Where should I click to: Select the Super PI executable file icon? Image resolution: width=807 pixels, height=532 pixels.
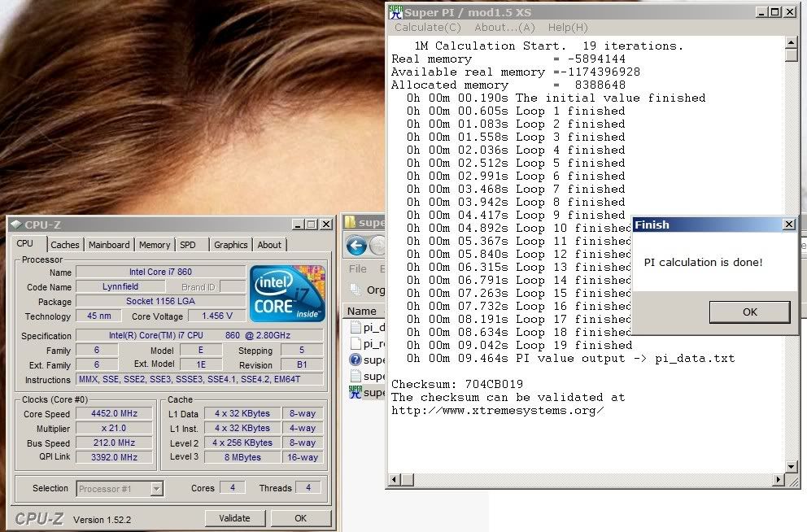(x=355, y=392)
